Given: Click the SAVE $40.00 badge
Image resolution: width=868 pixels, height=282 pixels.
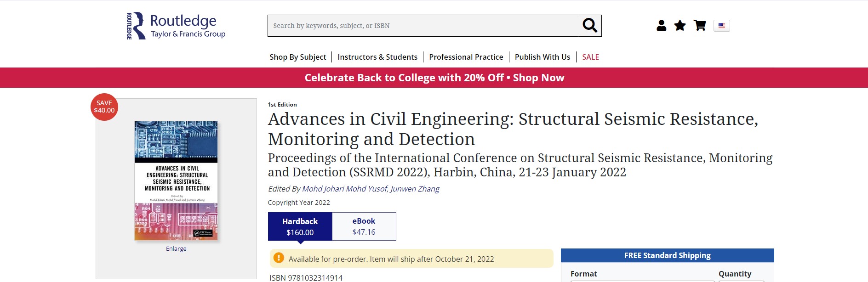Looking at the screenshot, I should [x=104, y=107].
